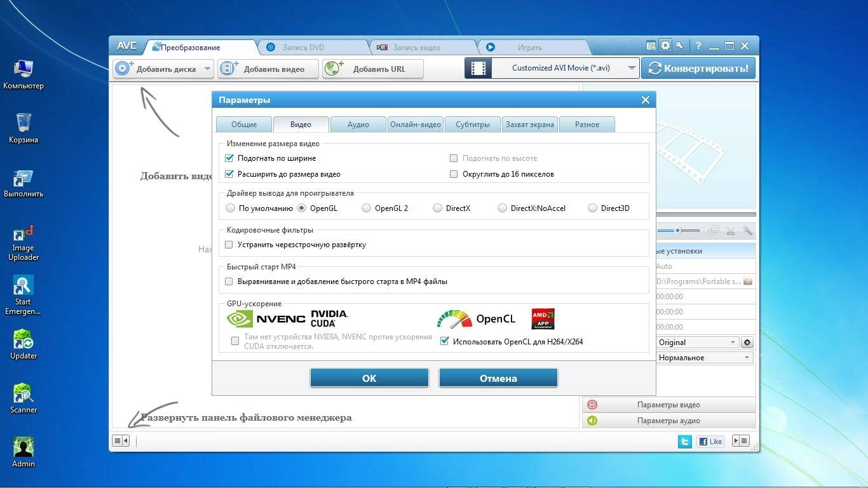The width and height of the screenshot is (868, 488).
Task: Click the wrench effects icon in preview toolbar
Action: pyautogui.click(x=748, y=231)
